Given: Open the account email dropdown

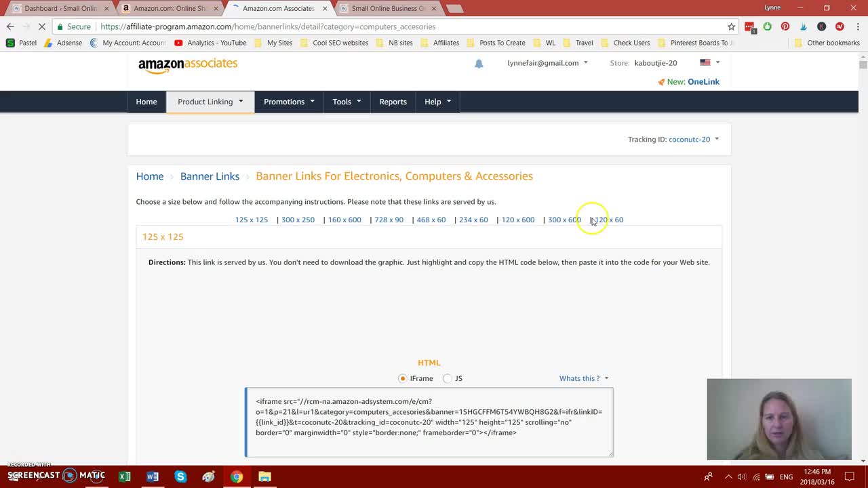Looking at the screenshot, I should [547, 63].
